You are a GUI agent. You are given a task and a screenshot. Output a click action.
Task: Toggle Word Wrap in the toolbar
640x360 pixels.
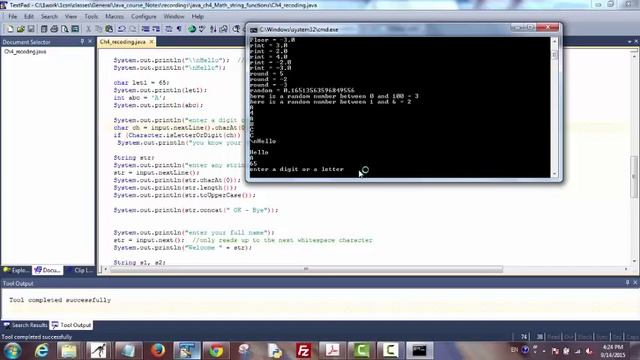[x=169, y=29]
